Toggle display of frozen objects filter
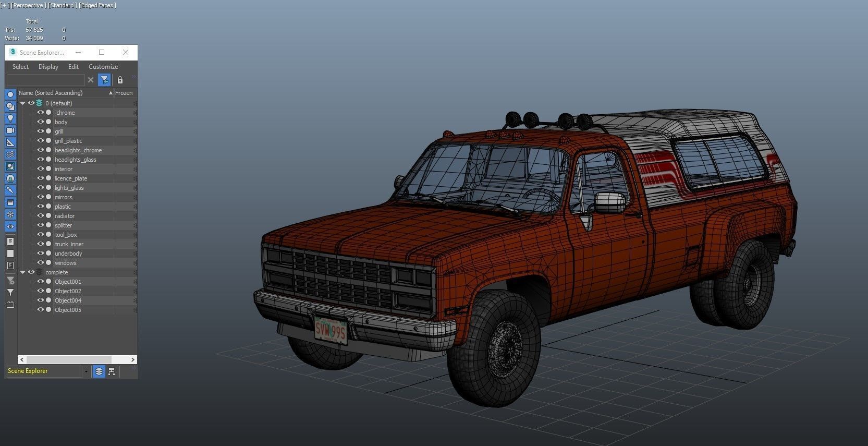 (10, 214)
